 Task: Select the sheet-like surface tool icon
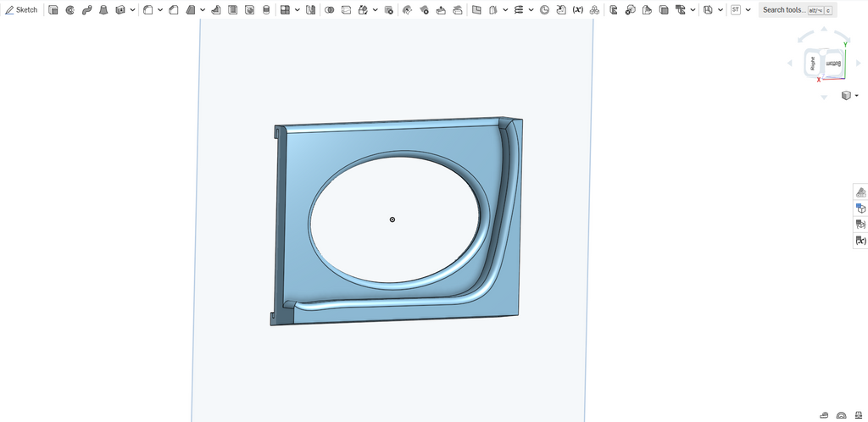(x=493, y=10)
